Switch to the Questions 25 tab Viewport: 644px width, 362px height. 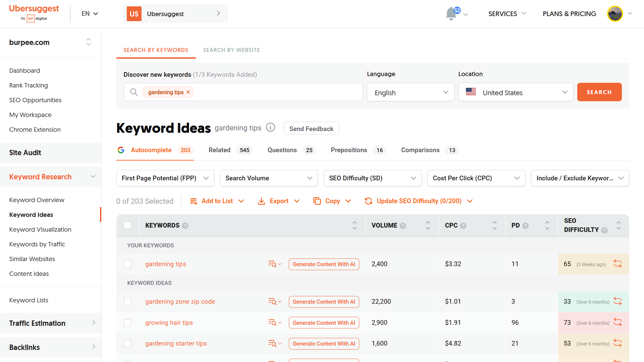pos(291,150)
